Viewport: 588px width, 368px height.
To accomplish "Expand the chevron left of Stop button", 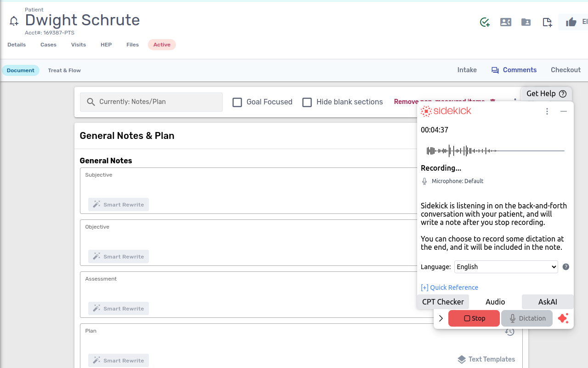I will [441, 318].
